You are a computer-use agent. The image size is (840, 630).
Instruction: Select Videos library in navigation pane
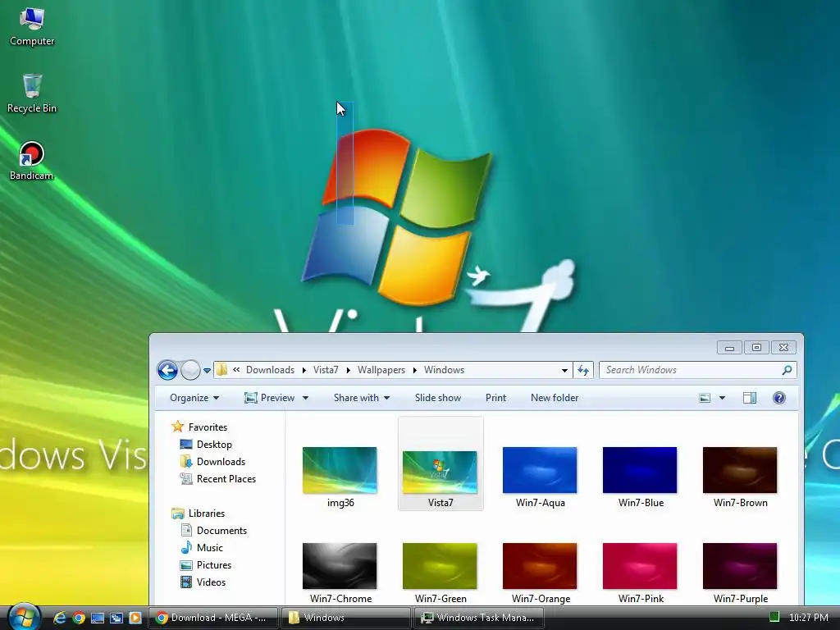[x=203, y=582]
